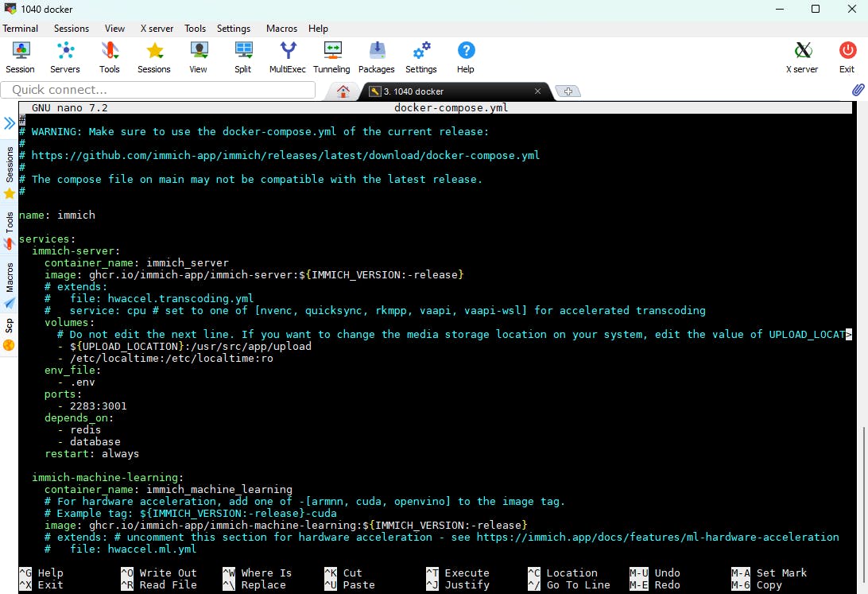This screenshot has height=594, width=868.
Task: Click the X server toolbar icon
Action: point(802,57)
